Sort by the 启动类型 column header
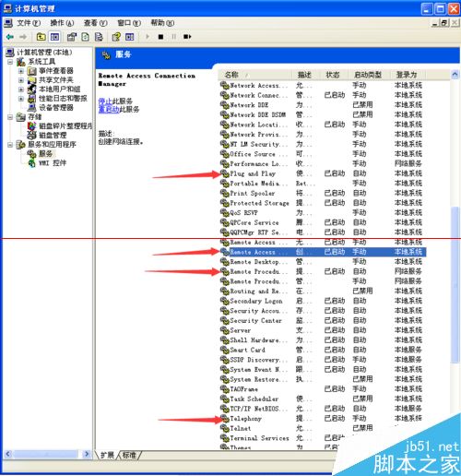 pos(368,75)
